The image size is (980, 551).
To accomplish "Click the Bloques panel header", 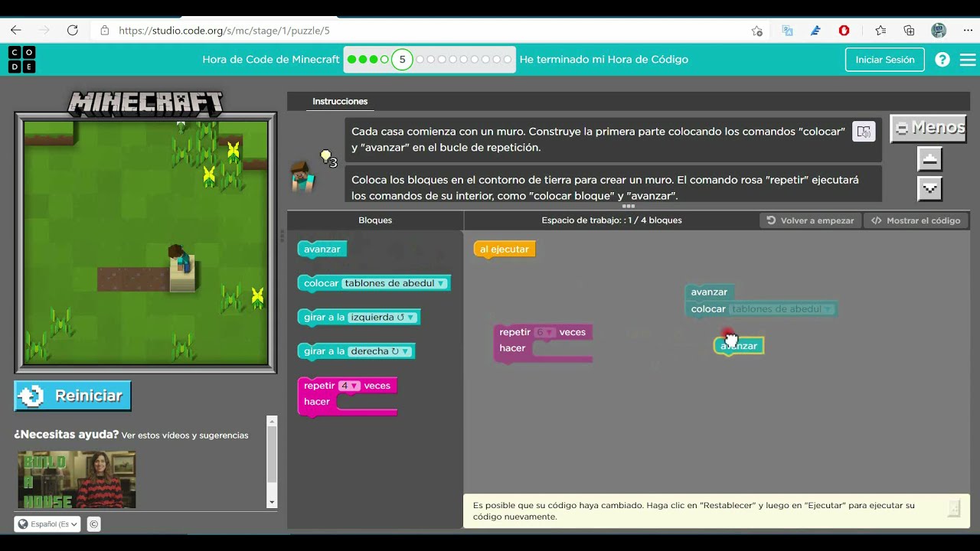I will [x=375, y=220].
